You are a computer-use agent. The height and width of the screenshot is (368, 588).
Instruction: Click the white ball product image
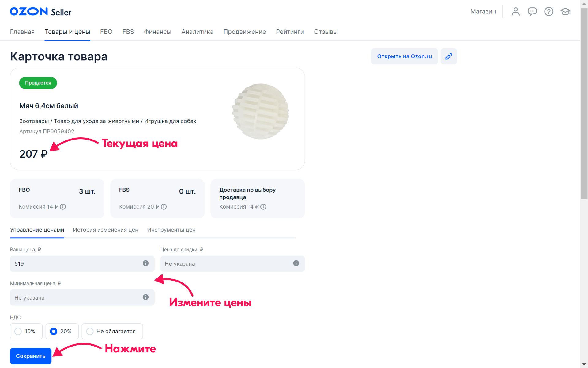coord(261,111)
